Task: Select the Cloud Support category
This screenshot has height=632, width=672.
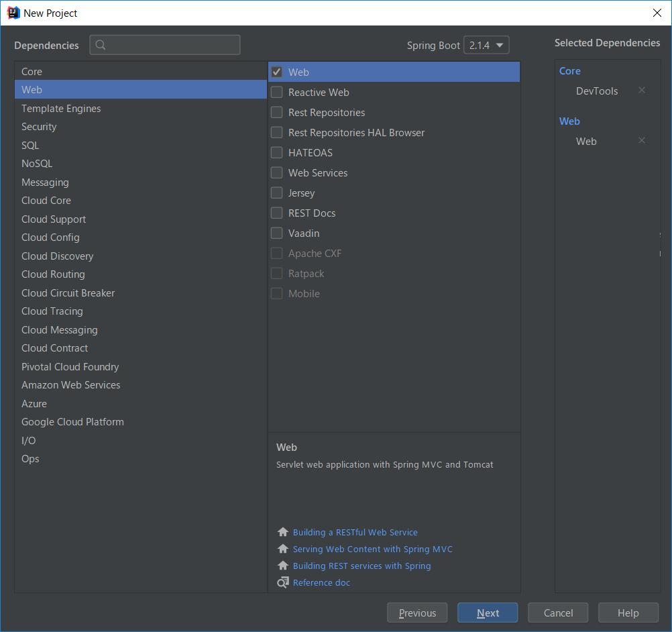Action: [141, 219]
